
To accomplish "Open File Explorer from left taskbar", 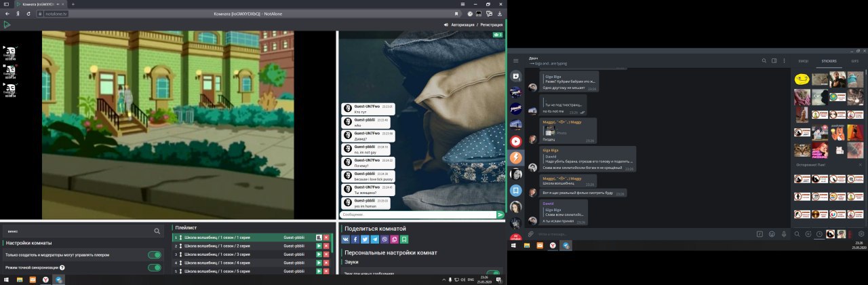I will (x=20, y=279).
